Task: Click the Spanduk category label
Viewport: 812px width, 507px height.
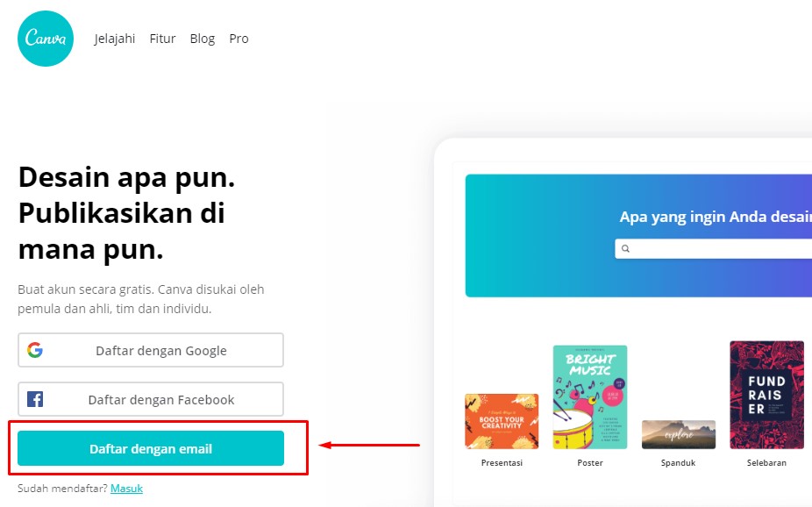Action: pyautogui.click(x=678, y=462)
